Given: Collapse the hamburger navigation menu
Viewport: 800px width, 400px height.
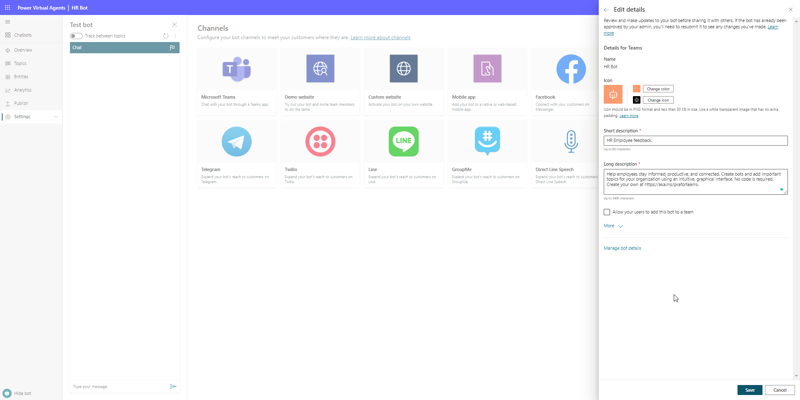Looking at the screenshot, I should click(x=7, y=22).
